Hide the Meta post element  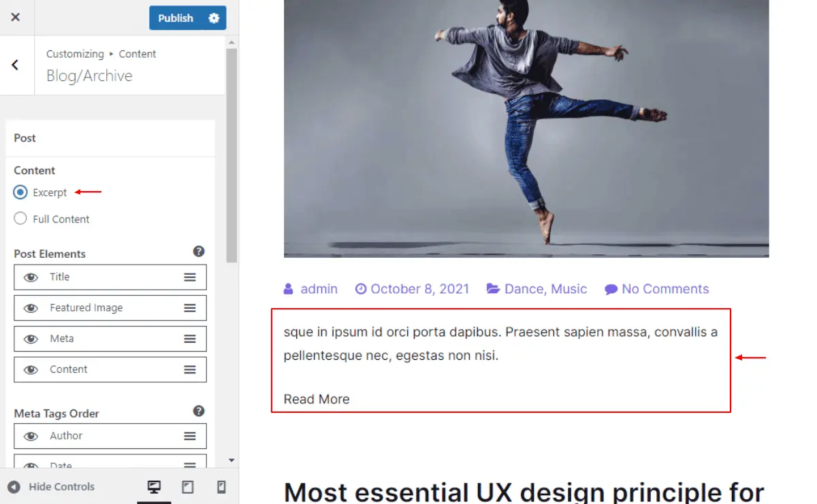click(x=31, y=339)
